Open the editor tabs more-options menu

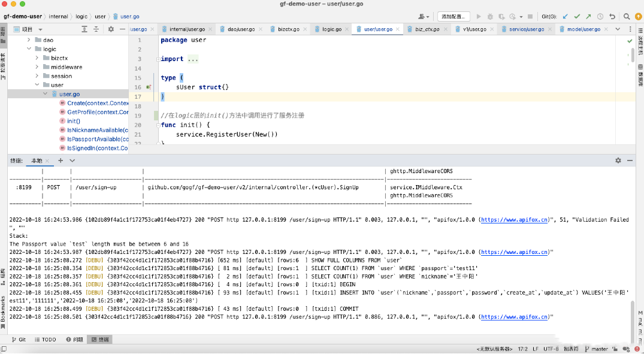(x=630, y=29)
